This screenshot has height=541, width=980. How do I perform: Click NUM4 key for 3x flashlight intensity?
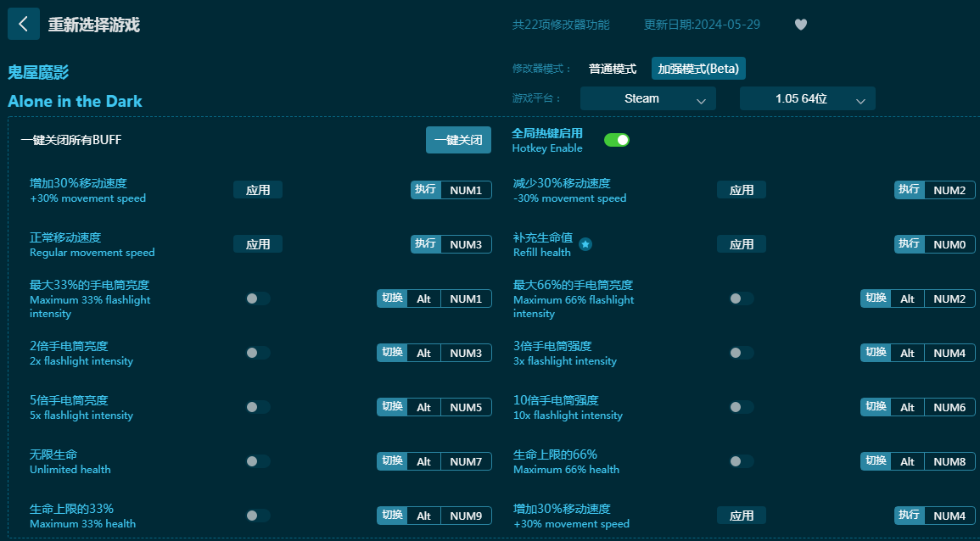(949, 353)
